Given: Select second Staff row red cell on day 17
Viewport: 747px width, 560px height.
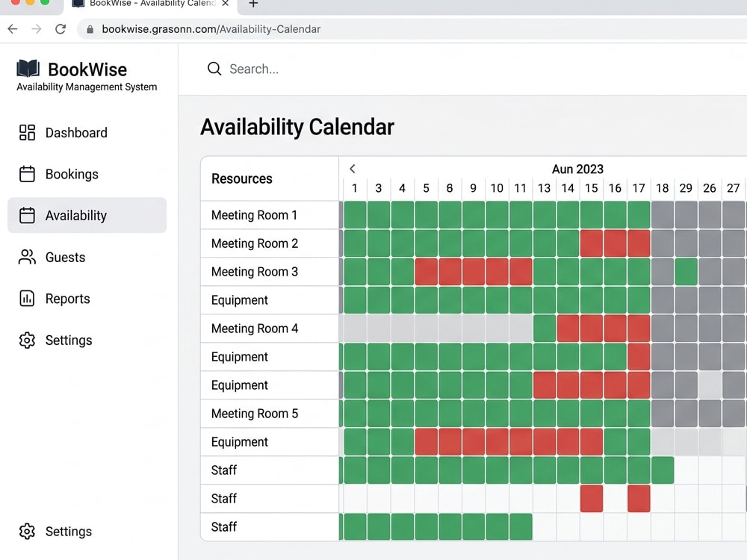Looking at the screenshot, I should 639,499.
